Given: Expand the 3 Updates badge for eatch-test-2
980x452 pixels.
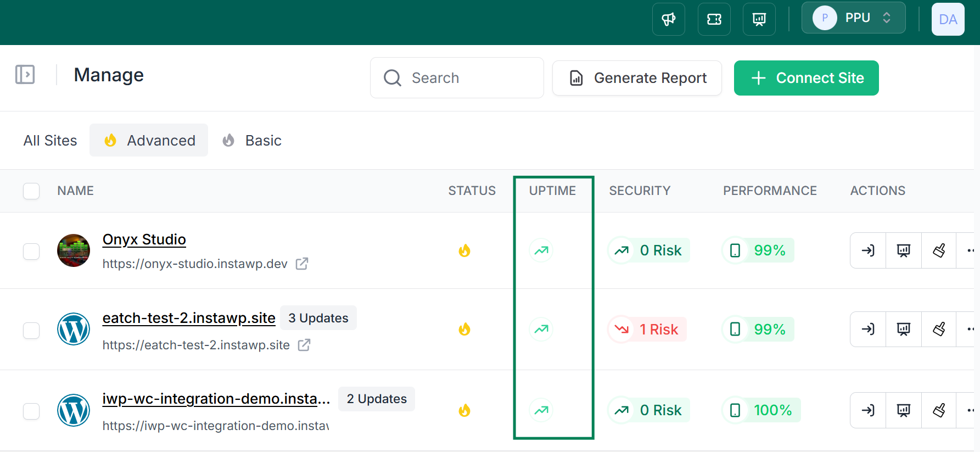Looking at the screenshot, I should coord(318,318).
